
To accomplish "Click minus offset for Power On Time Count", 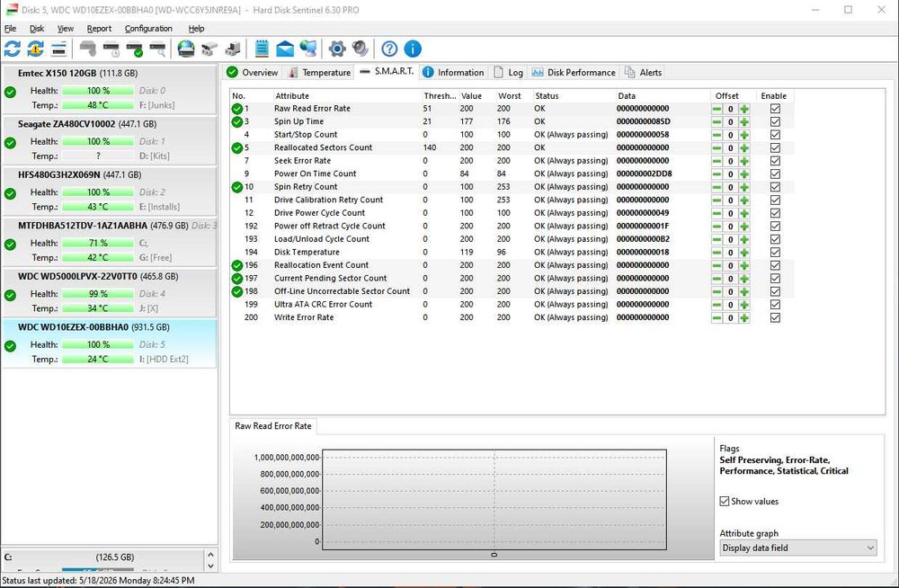I will 717,174.
